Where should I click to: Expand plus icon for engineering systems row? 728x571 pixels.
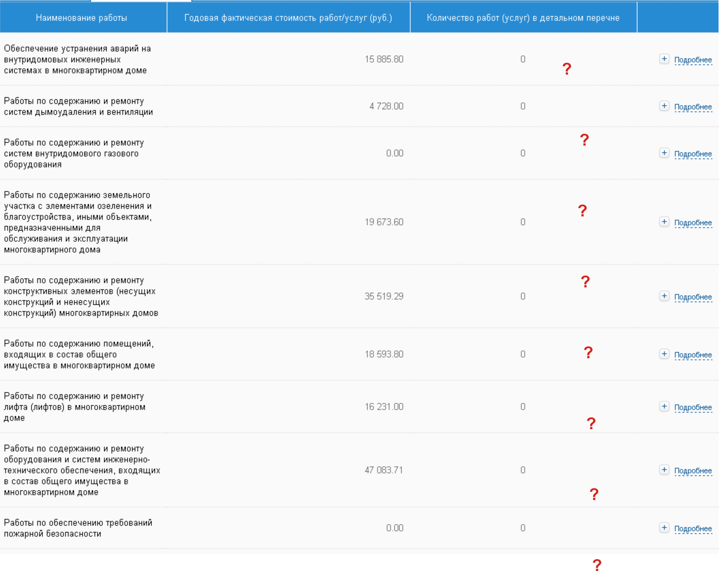664,470
